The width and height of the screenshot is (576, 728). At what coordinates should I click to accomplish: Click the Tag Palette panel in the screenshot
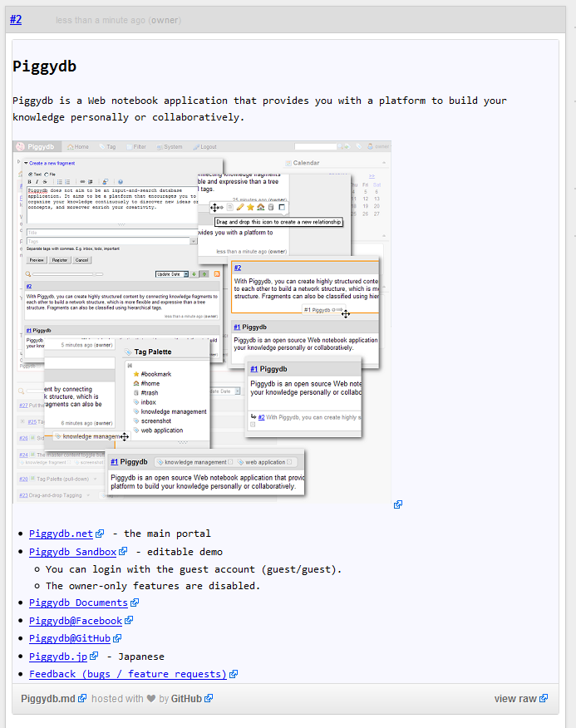152,352
